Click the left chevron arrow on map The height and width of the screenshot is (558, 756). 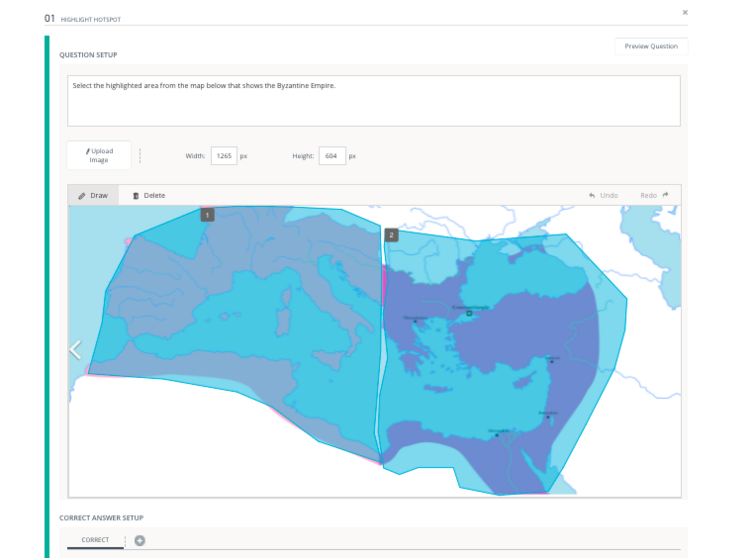[76, 350]
